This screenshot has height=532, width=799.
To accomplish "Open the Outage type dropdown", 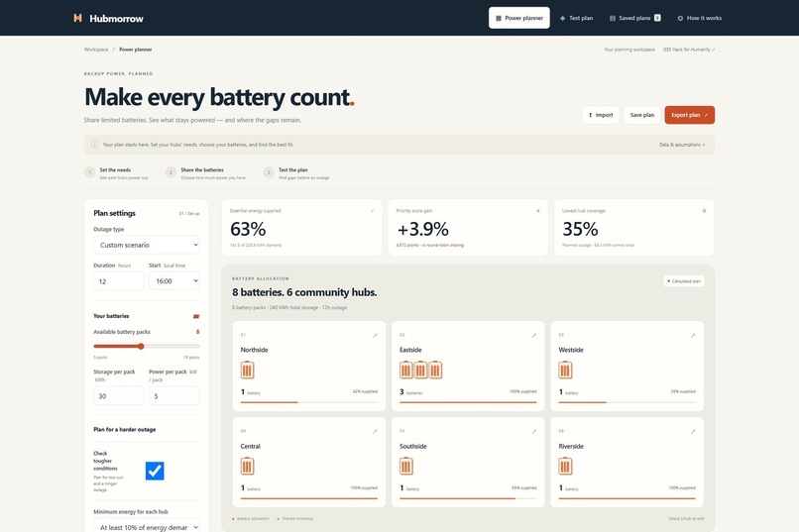I will [x=147, y=245].
